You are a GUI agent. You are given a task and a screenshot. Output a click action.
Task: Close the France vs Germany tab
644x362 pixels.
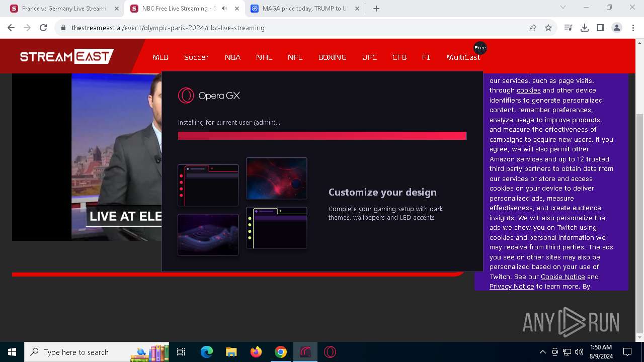point(116,9)
